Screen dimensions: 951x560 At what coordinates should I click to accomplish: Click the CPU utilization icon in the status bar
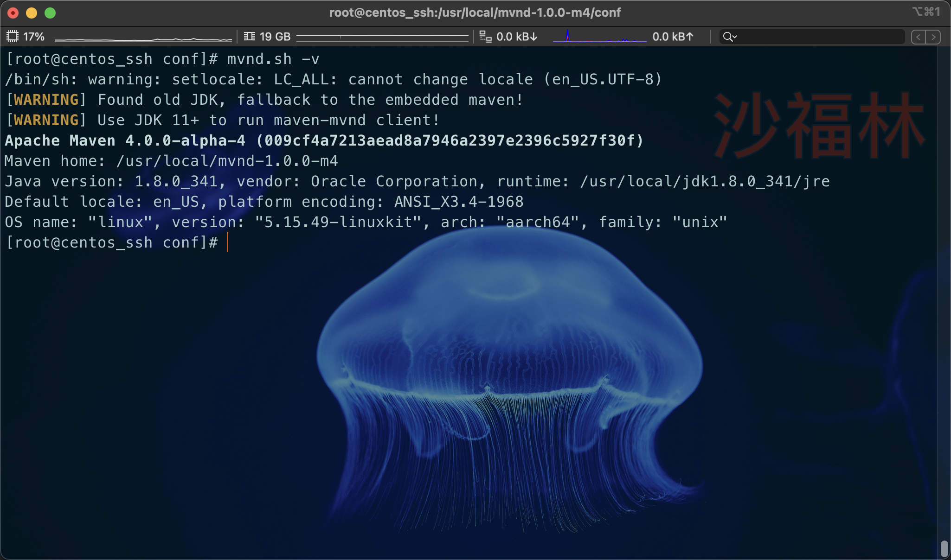coord(13,36)
